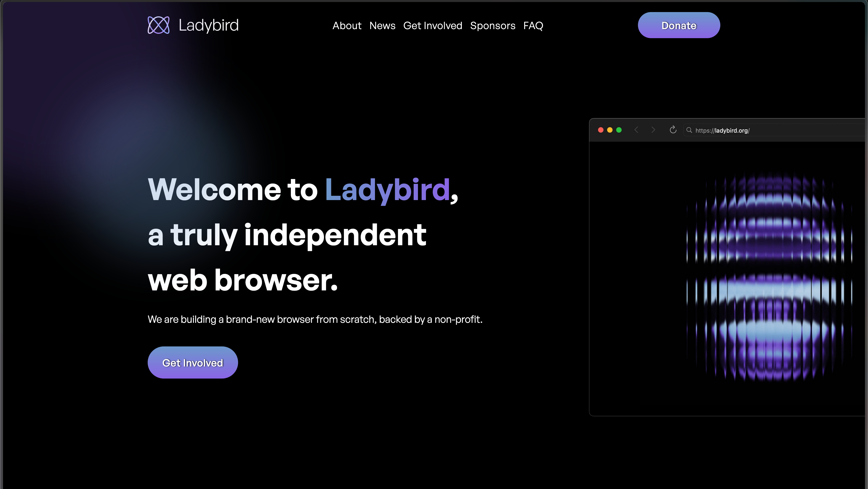Click the Donate button
Image resolution: width=868 pixels, height=489 pixels.
pos(679,25)
